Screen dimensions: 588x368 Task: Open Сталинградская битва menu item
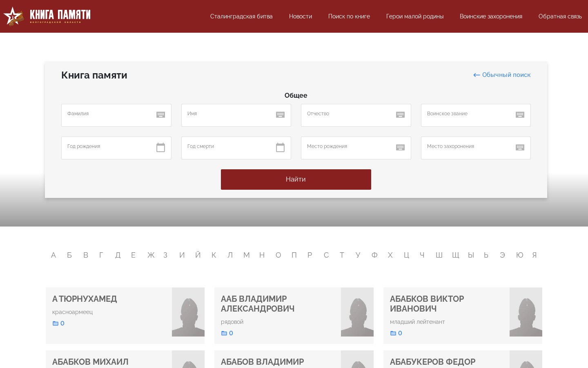(241, 16)
